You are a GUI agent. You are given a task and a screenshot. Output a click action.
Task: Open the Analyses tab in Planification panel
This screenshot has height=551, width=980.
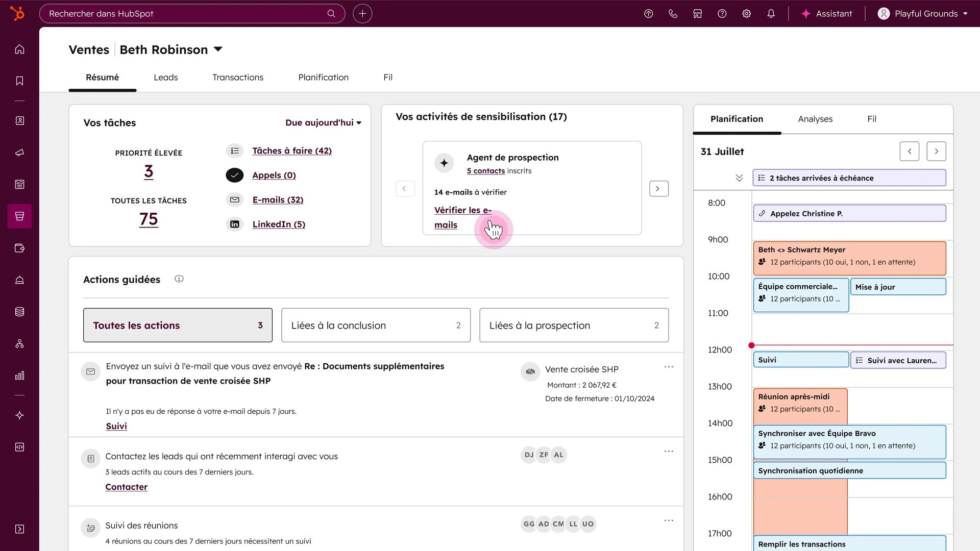(x=815, y=119)
